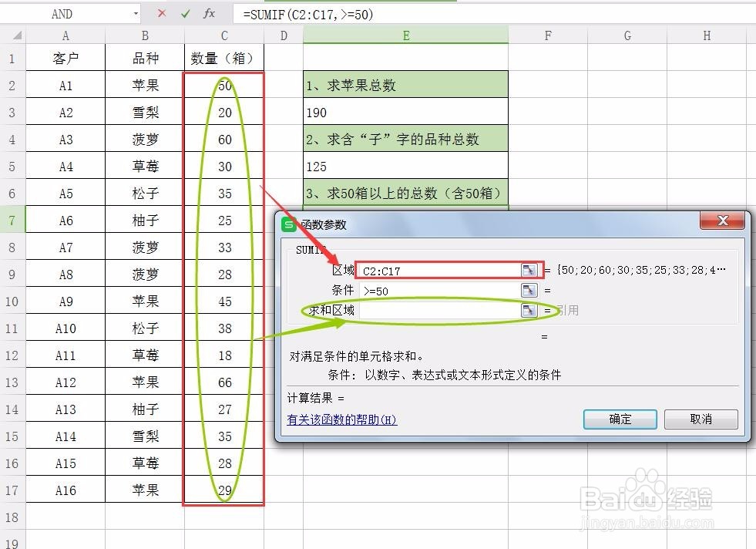
Task: Click cell C13 containing 66
Action: click(223, 382)
